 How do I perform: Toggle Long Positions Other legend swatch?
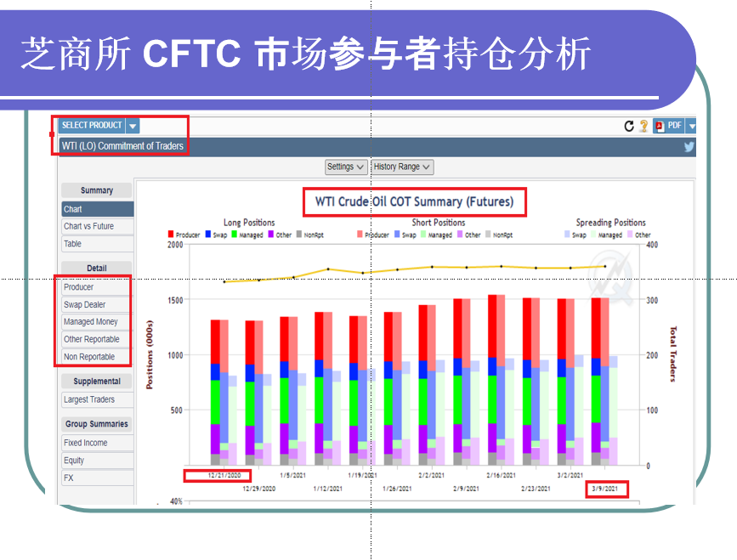coord(270,234)
